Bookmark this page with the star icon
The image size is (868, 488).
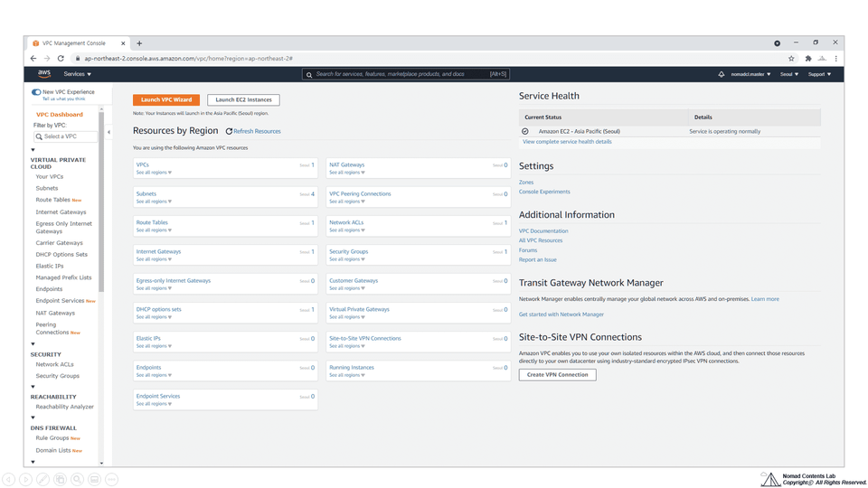coord(791,58)
